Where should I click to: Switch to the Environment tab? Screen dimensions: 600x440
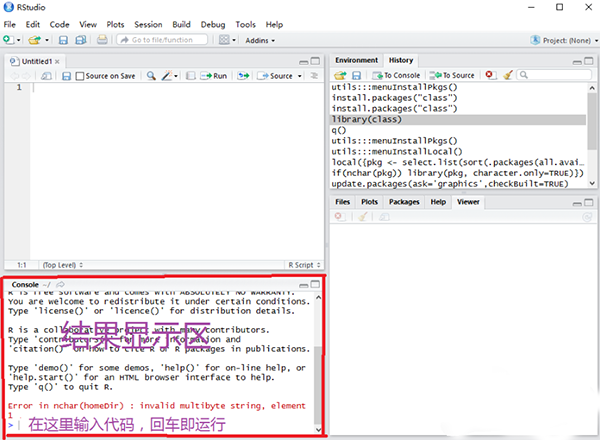pos(356,60)
